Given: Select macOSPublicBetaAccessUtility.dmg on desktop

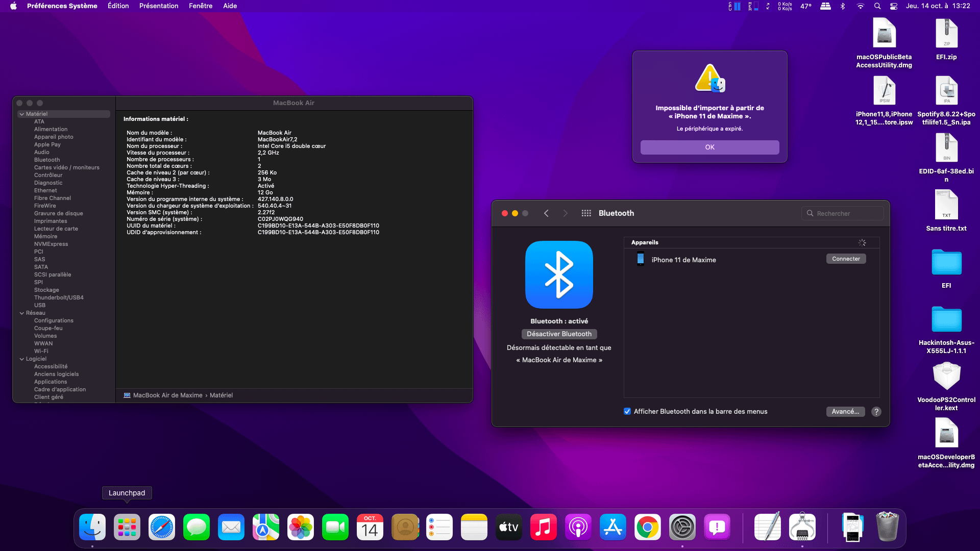Looking at the screenshot, I should 884,43.
